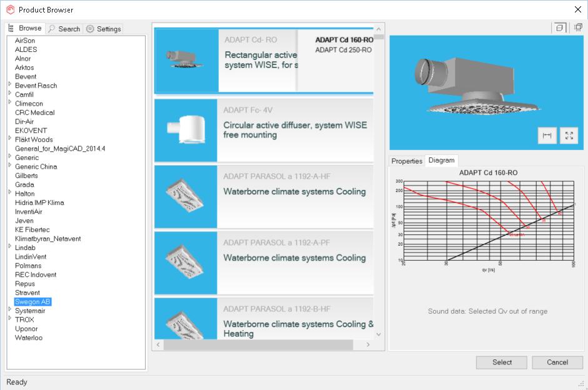Expand the Systemair node

point(10,309)
